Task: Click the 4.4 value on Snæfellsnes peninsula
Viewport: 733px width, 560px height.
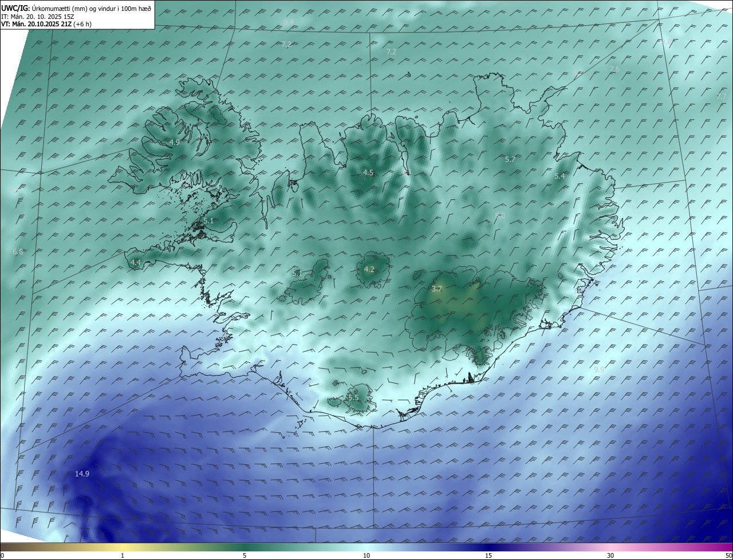Action: [x=136, y=262]
